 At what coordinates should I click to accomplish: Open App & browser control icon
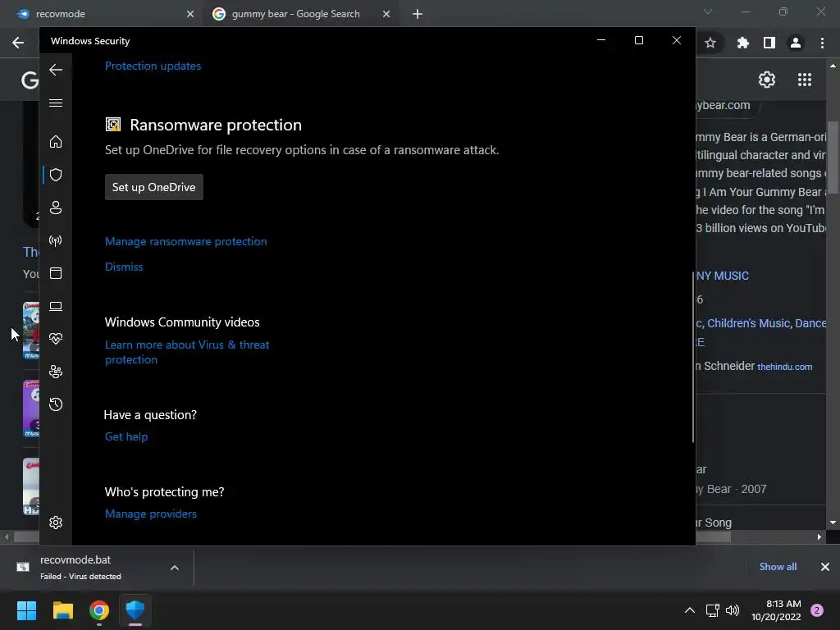[x=56, y=273]
